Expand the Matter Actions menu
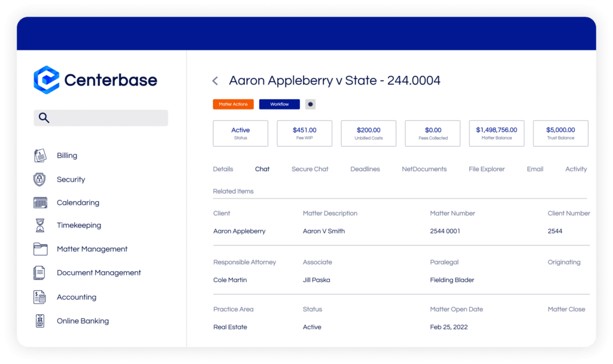The width and height of the screenshot is (613, 364). 233,104
